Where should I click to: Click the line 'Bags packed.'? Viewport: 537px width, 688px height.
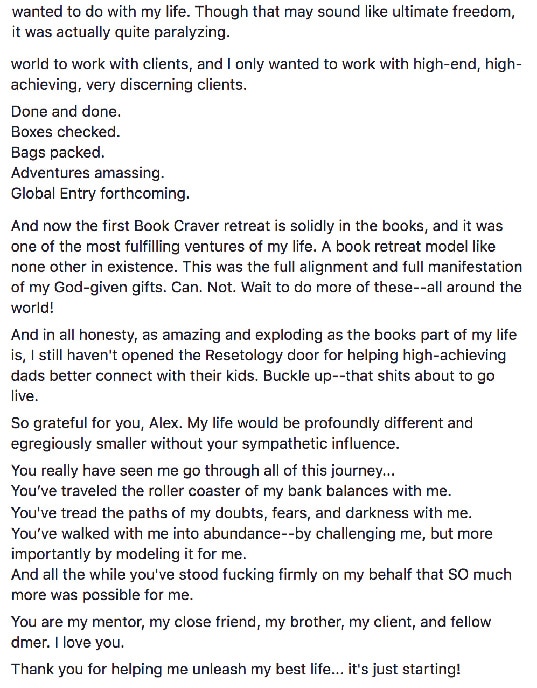point(58,153)
